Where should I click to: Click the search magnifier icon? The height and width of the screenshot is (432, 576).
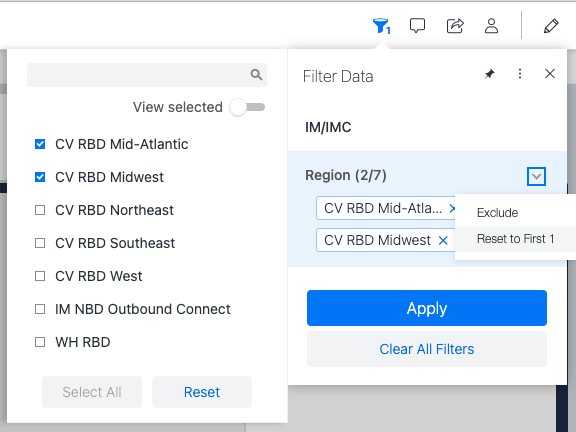click(256, 75)
